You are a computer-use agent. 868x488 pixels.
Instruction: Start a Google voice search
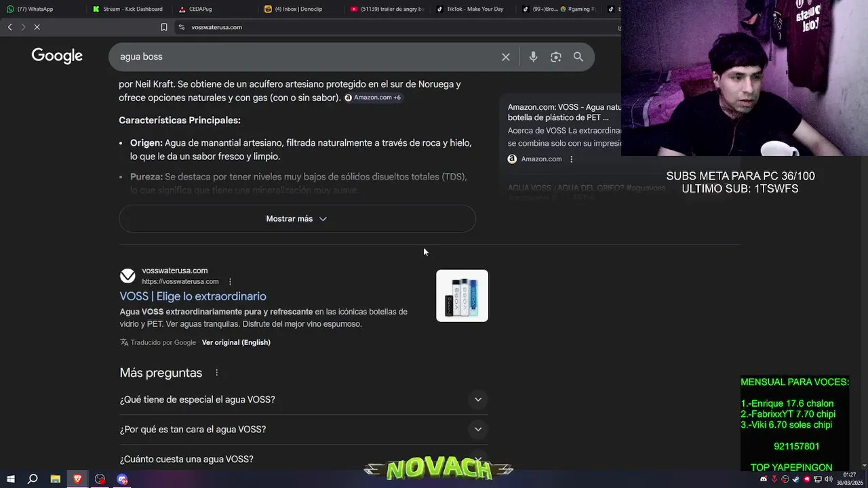pyautogui.click(x=533, y=57)
